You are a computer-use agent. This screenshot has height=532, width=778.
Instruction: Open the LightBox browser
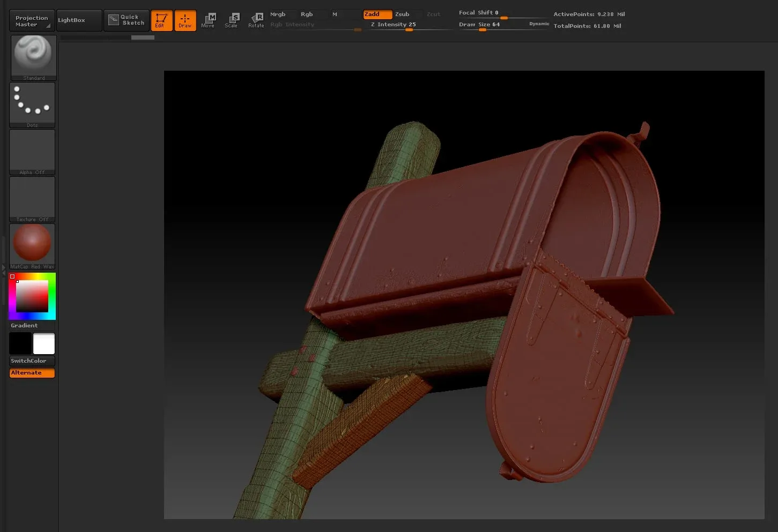tap(79, 20)
